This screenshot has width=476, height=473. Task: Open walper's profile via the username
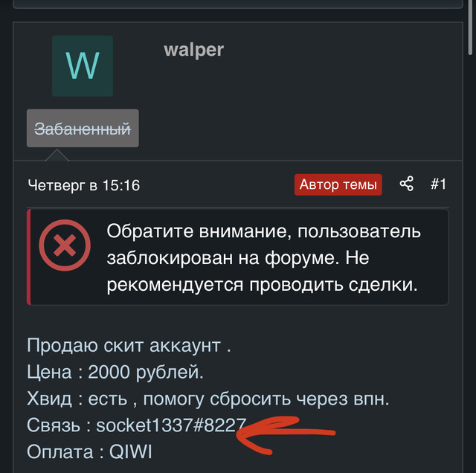point(193,50)
